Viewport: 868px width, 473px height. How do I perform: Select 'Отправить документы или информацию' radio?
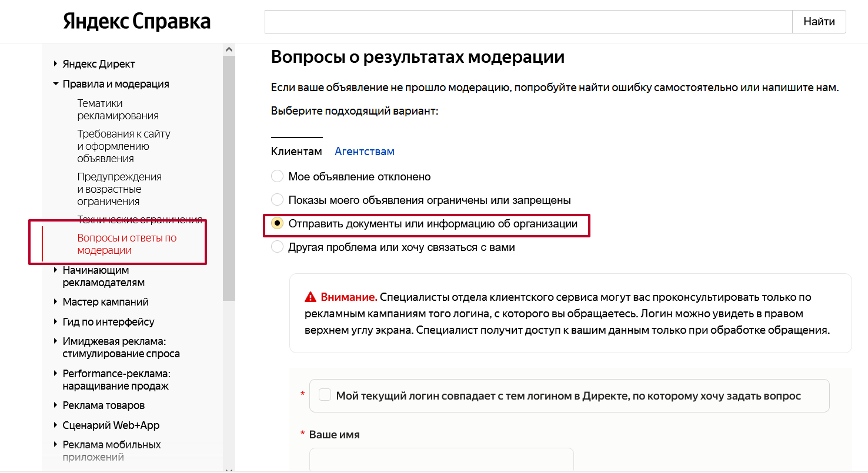point(277,224)
